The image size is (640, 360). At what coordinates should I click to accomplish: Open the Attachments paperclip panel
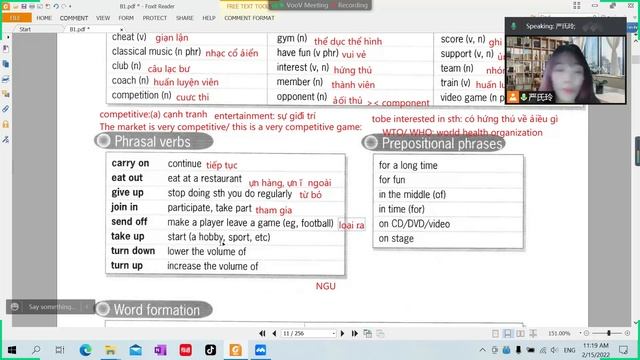click(6, 109)
